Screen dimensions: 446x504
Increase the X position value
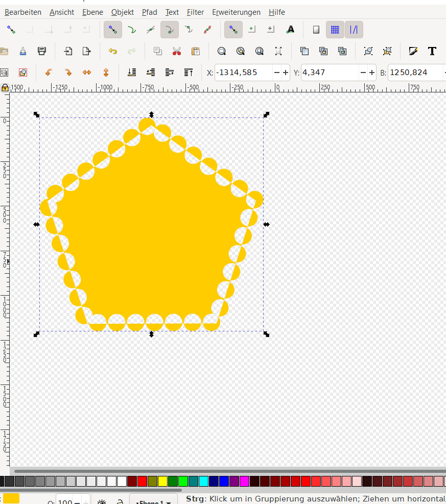click(285, 73)
